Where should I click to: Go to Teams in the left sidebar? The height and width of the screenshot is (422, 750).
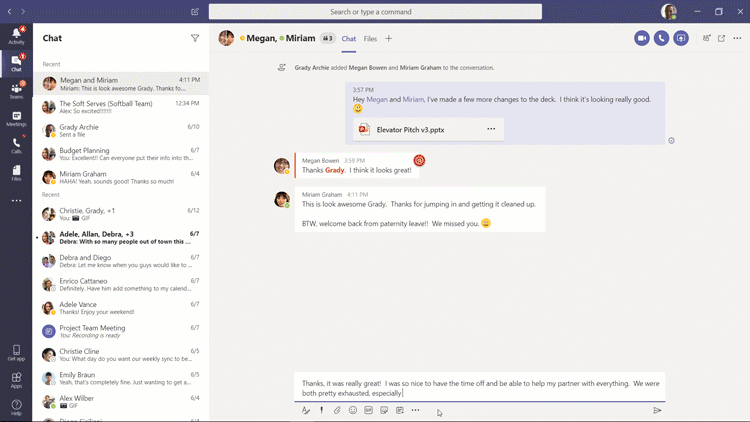(16, 91)
